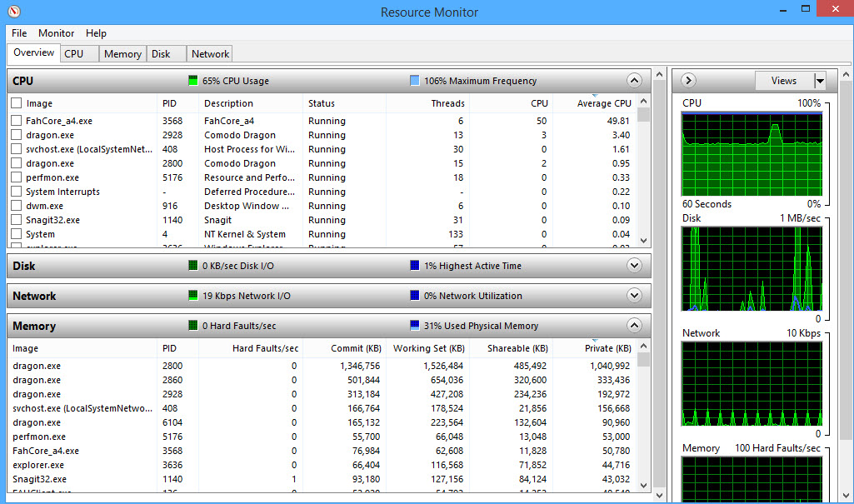Switch to the Disk tab

pyautogui.click(x=166, y=54)
